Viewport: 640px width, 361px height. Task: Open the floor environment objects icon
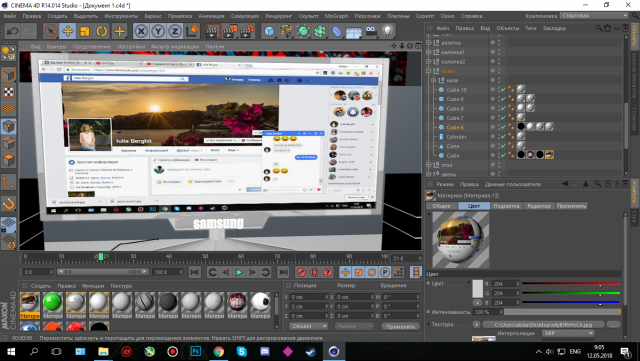[x=353, y=31]
